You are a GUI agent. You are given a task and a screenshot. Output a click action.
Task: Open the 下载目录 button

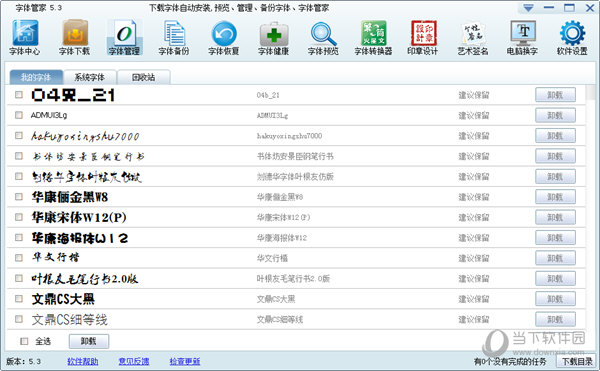[577, 361]
